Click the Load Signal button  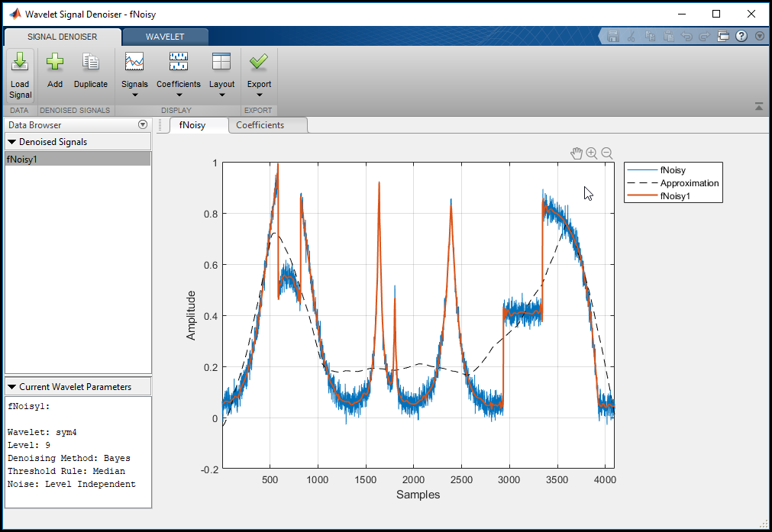[20, 75]
